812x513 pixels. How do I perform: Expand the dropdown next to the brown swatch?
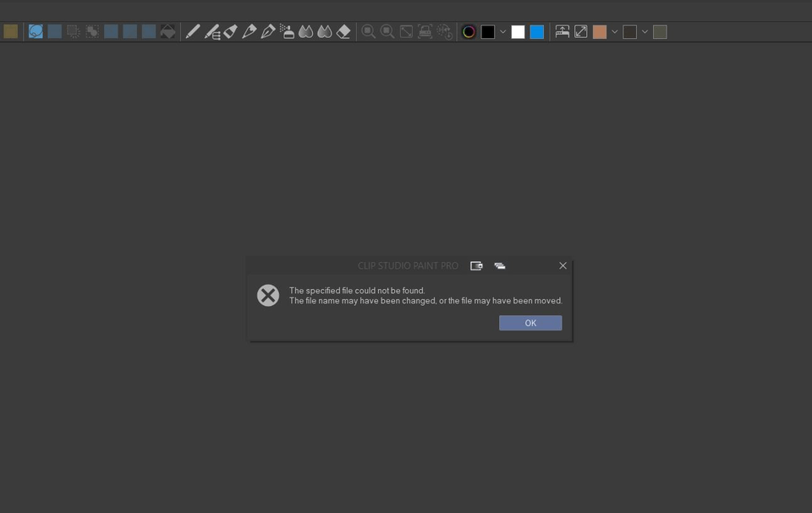615,31
